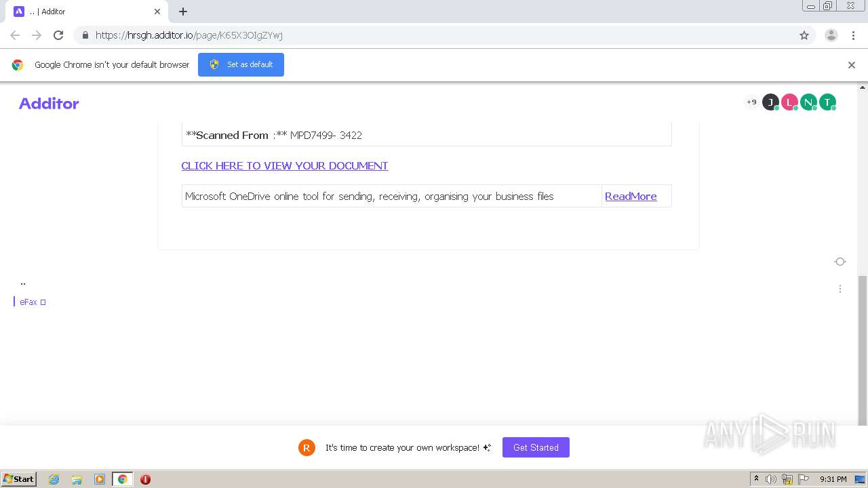Show the +9 additional viewers
The height and width of the screenshot is (488, 868).
(x=751, y=102)
